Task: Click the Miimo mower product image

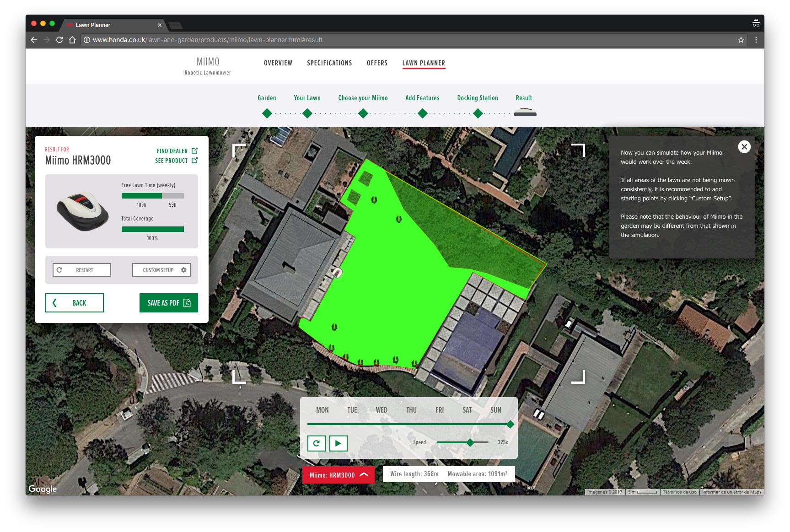Action: [83, 212]
